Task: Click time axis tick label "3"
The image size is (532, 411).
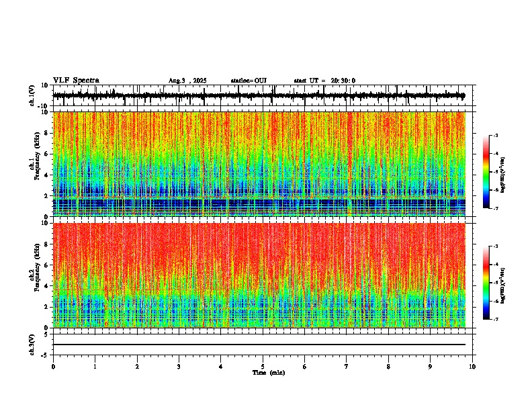Action: tap(179, 367)
